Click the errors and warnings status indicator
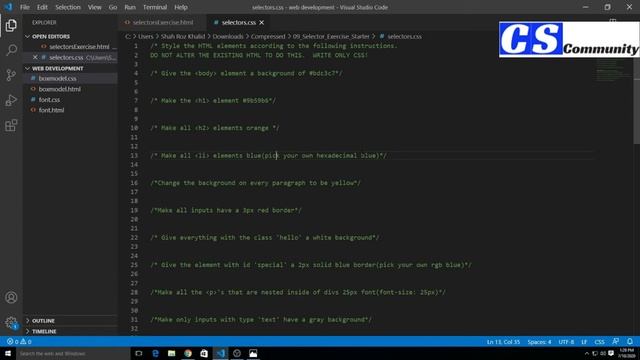This screenshot has width=640, height=360. pyautogui.click(x=19, y=342)
